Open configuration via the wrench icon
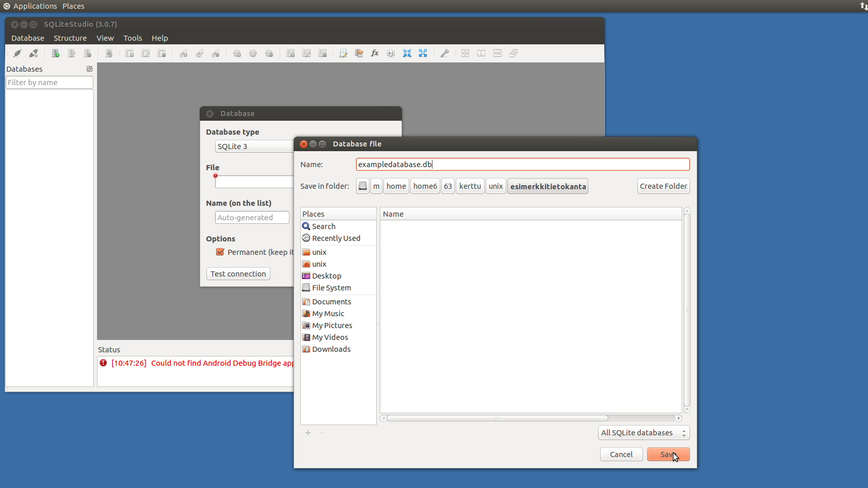This screenshot has height=488, width=868. pyautogui.click(x=444, y=53)
